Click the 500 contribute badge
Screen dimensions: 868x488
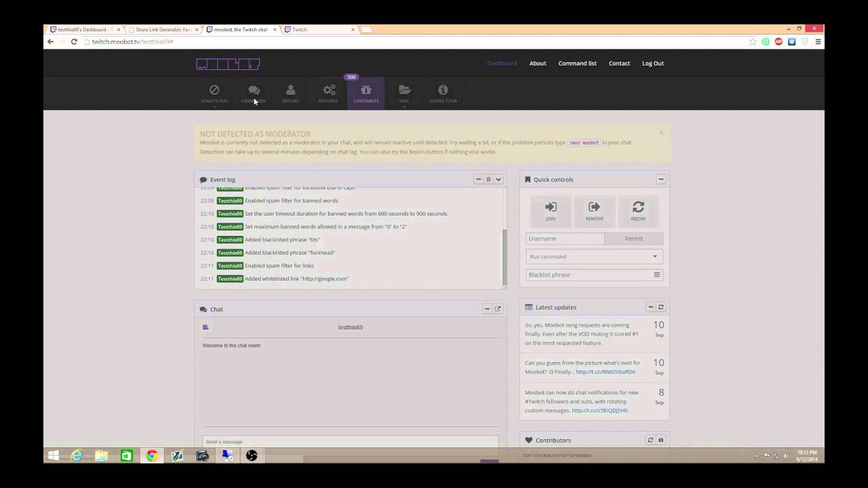351,77
